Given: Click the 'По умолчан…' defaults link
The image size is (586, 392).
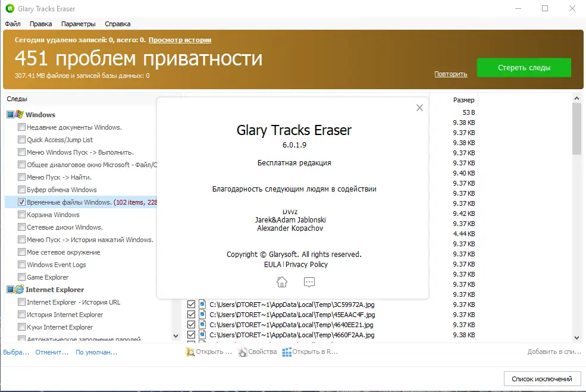Looking at the screenshot, I should click(96, 352).
